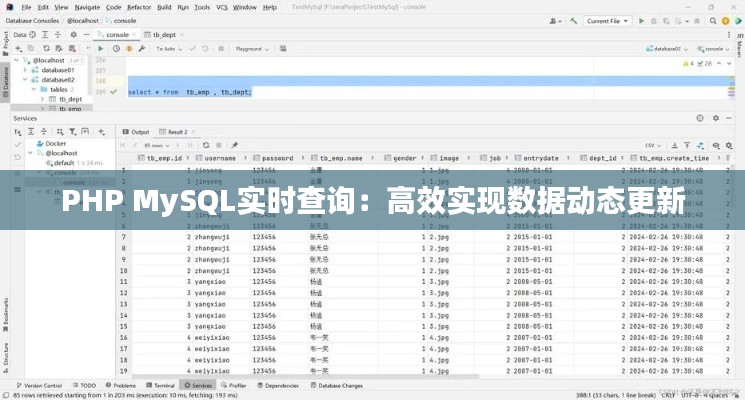Collapse database02 tree node

(25, 80)
